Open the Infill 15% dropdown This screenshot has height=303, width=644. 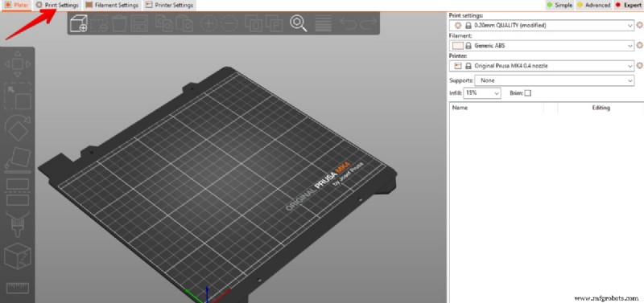pyautogui.click(x=482, y=93)
